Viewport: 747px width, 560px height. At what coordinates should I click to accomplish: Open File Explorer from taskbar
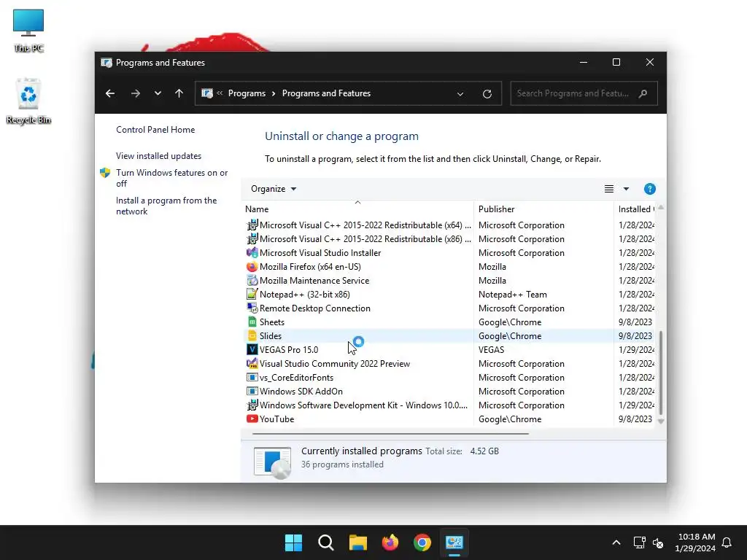(x=357, y=542)
